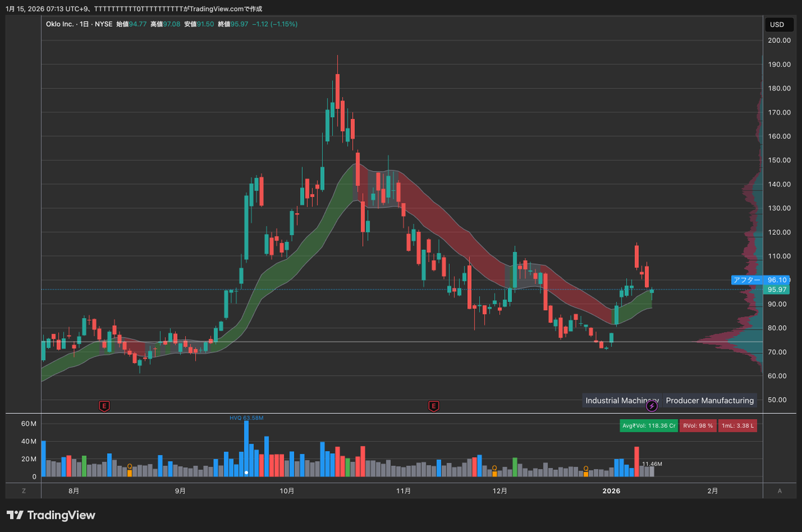Click the −1.12 (−1.15%) change value
This screenshot has width=802, height=532.
pyautogui.click(x=275, y=24)
